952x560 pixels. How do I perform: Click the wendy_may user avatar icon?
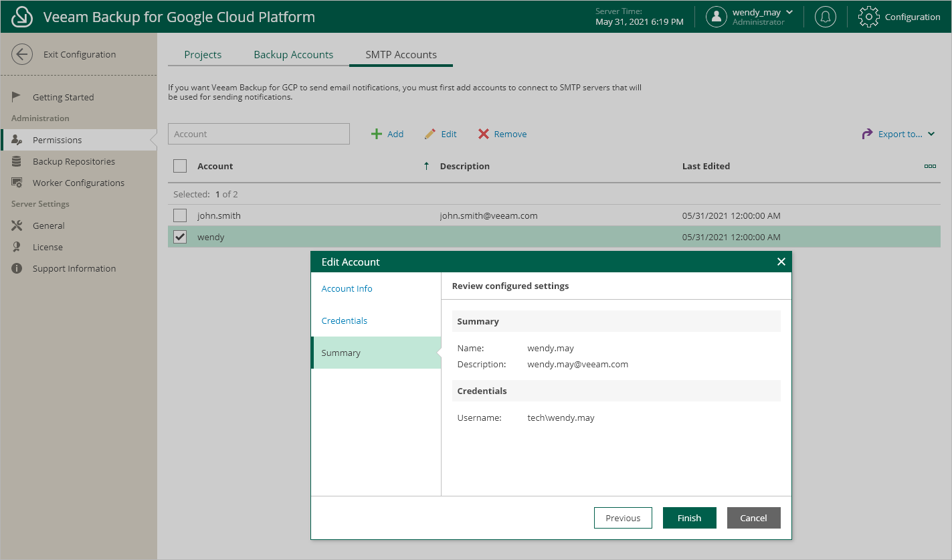coord(717,17)
